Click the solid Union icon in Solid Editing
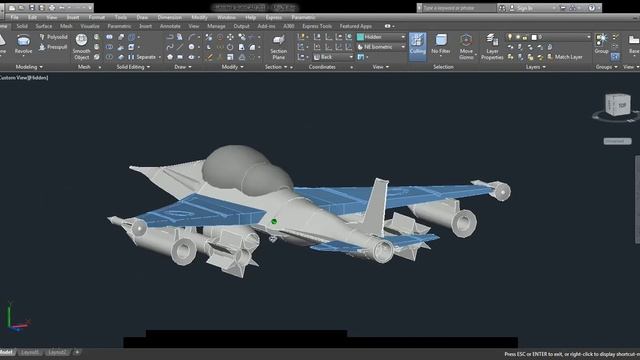640x360 pixels. (x=109, y=37)
